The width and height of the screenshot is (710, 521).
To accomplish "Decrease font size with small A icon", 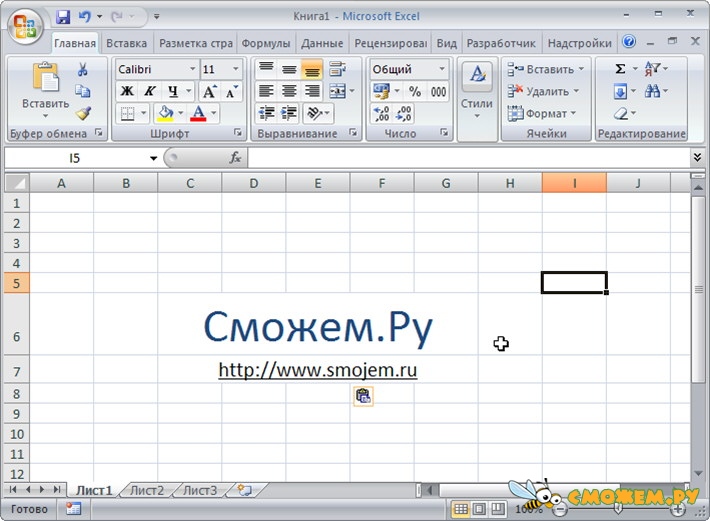I will tap(231, 91).
